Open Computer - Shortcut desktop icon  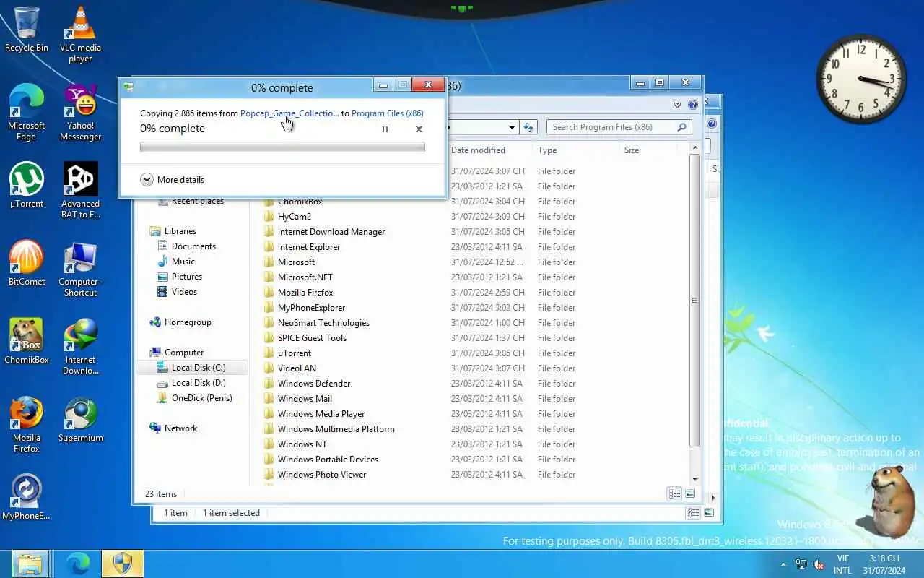coord(80,269)
